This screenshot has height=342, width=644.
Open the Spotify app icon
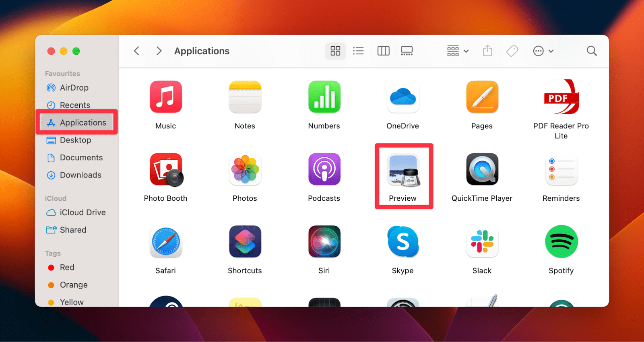[x=561, y=242]
